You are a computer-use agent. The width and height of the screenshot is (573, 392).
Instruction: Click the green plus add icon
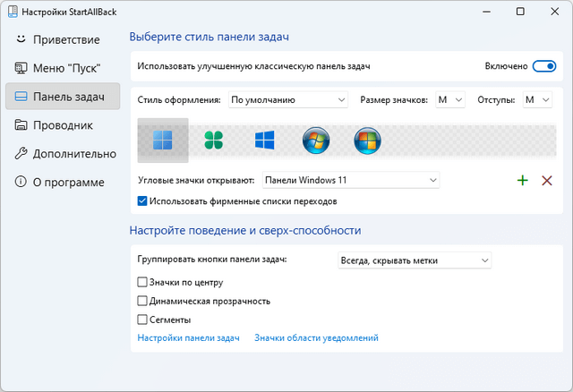point(523,181)
